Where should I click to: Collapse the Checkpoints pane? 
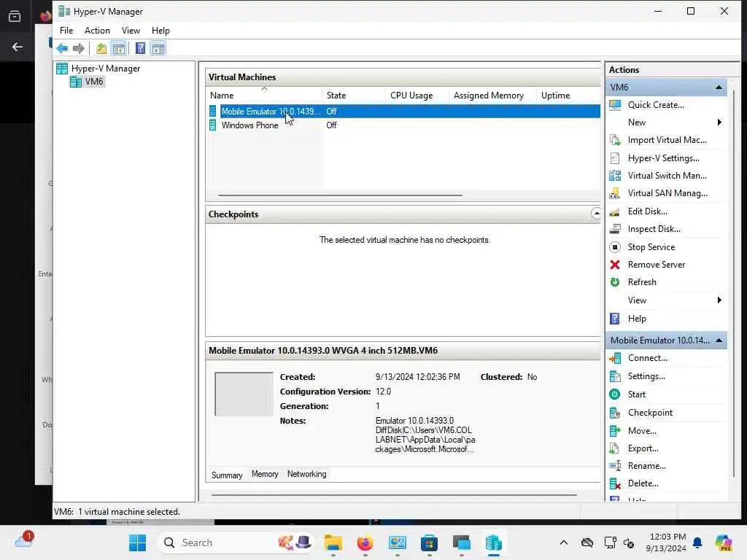tap(596, 214)
